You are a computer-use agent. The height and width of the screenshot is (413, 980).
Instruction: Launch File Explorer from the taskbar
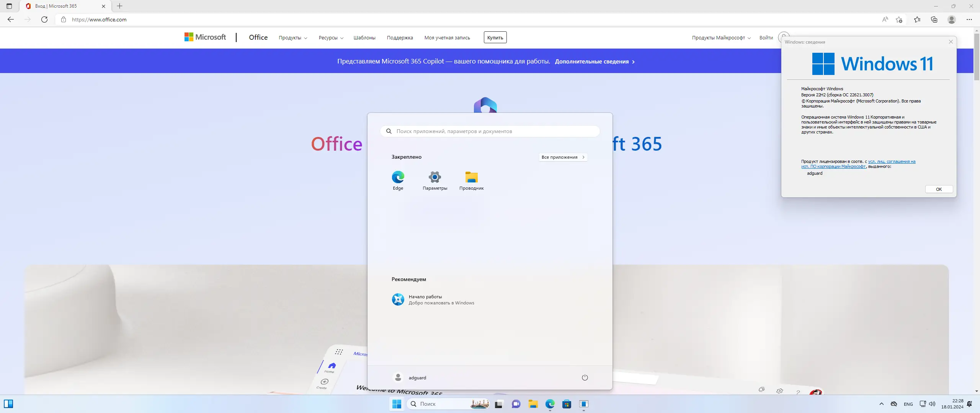(x=533, y=404)
